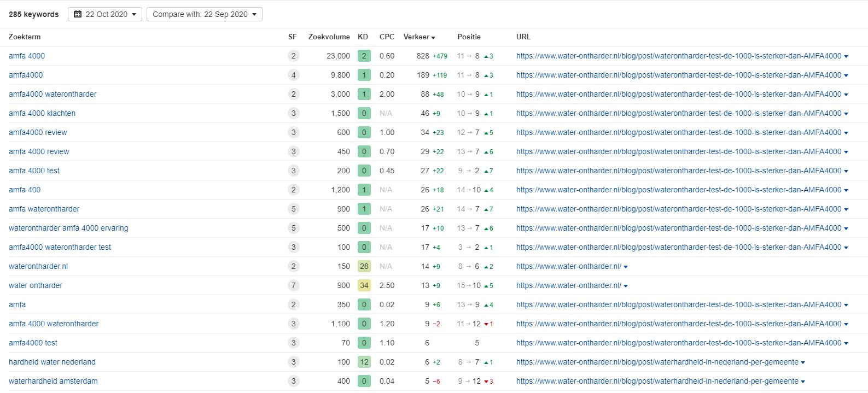868x393 pixels.
Task: Click KD badge 0 for 'waterhardheid amsterdam'
Action: click(364, 381)
